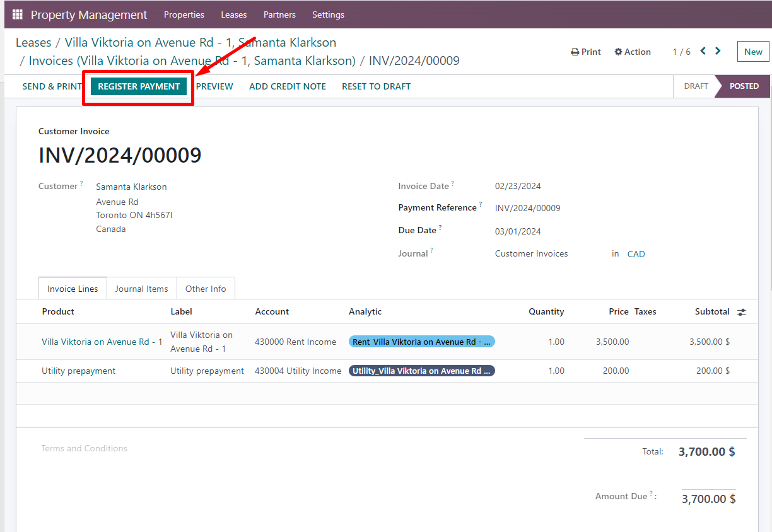Image resolution: width=772 pixels, height=532 pixels.
Task: Click the Posted status stage
Action: coord(744,86)
